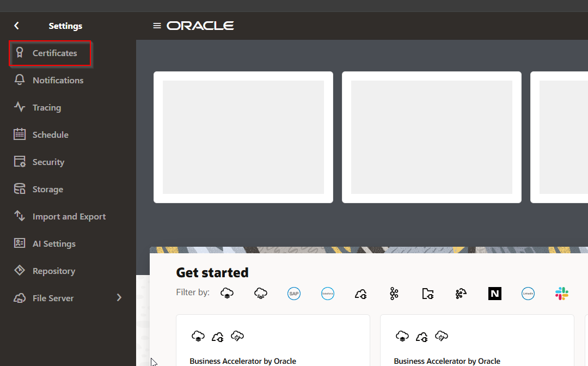The height and width of the screenshot is (366, 588).
Task: Open Notifications settings in sidebar
Action: (x=58, y=81)
